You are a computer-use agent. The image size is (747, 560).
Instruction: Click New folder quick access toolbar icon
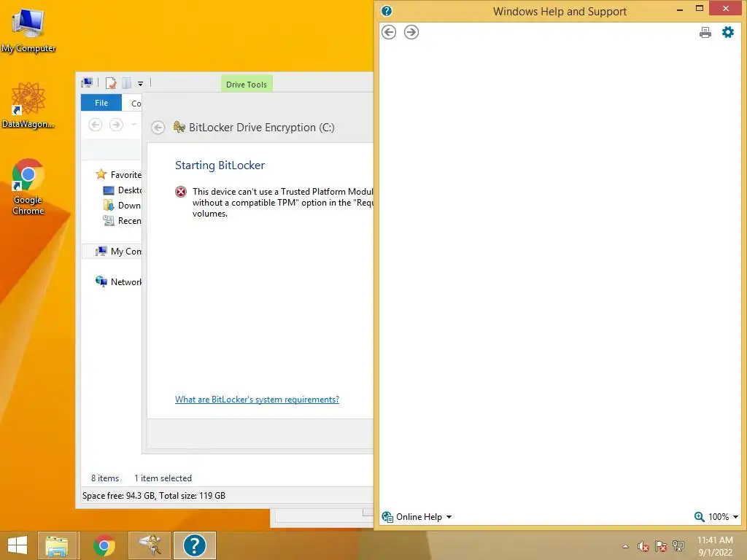coord(127,83)
